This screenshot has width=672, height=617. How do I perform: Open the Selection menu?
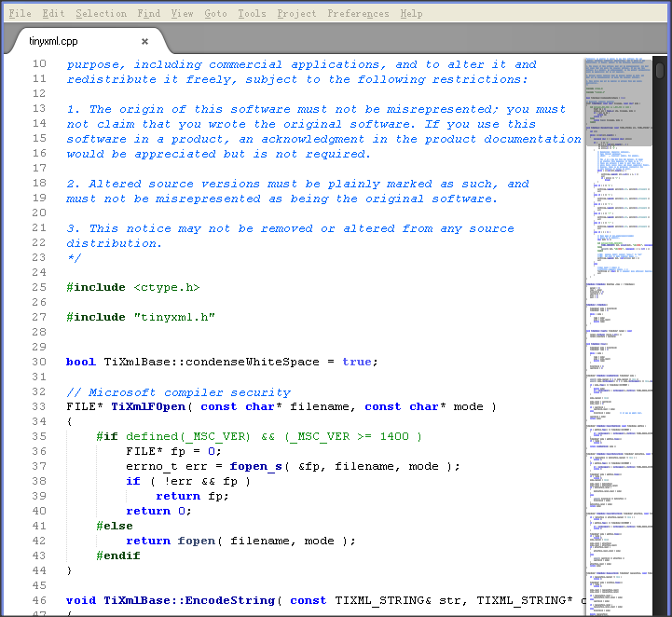102,14
